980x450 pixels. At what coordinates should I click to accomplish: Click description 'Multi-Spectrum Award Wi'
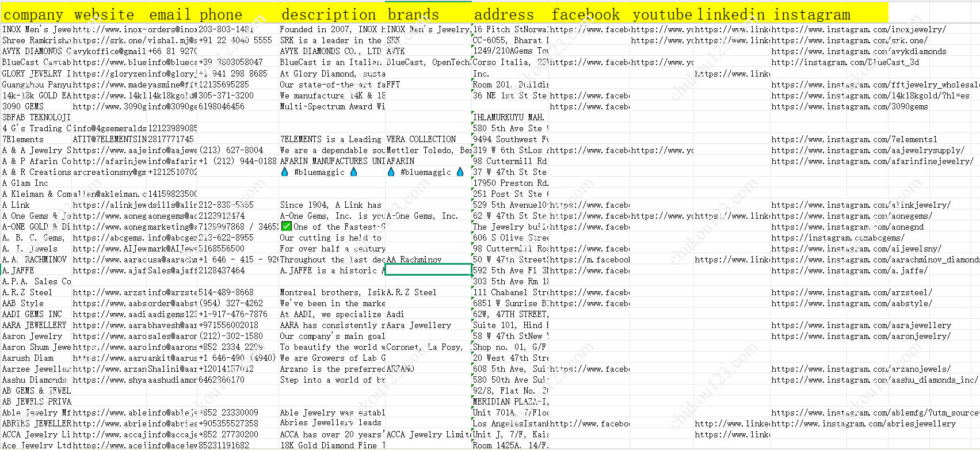[x=333, y=106]
